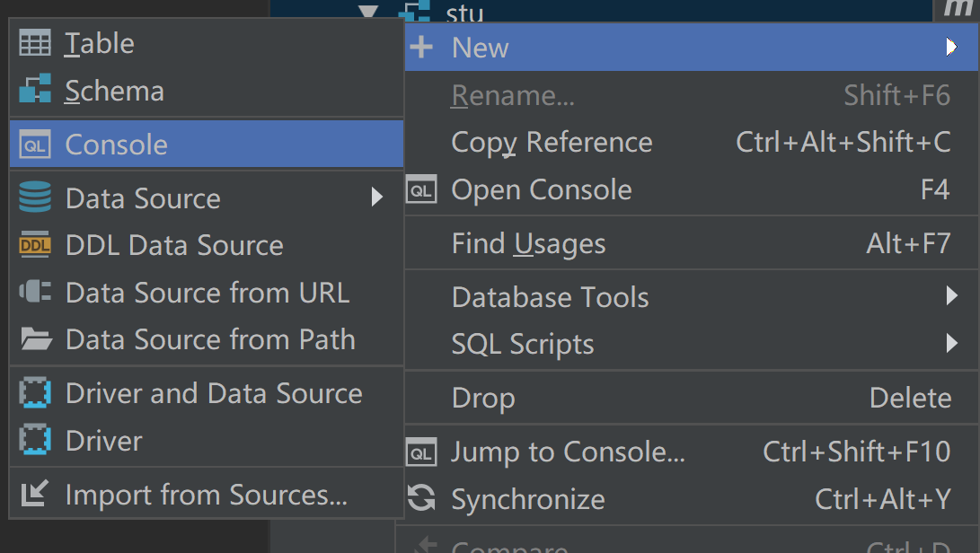Viewport: 980px width, 553px height.
Task: Click the Schema icon in submenu
Action: tap(35, 91)
